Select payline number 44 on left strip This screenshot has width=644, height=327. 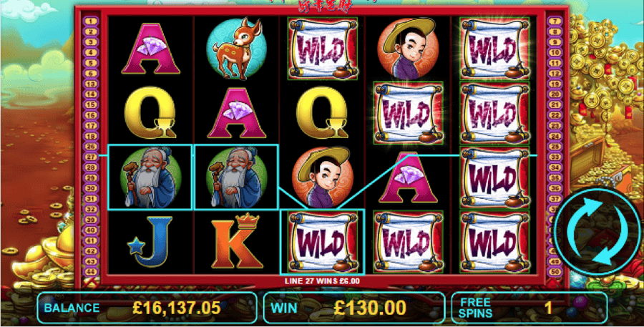91,271
